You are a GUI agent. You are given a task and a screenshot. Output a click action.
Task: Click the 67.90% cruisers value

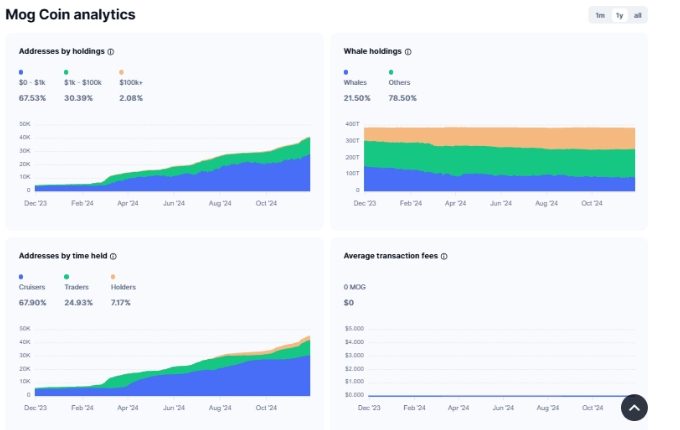[x=33, y=303]
